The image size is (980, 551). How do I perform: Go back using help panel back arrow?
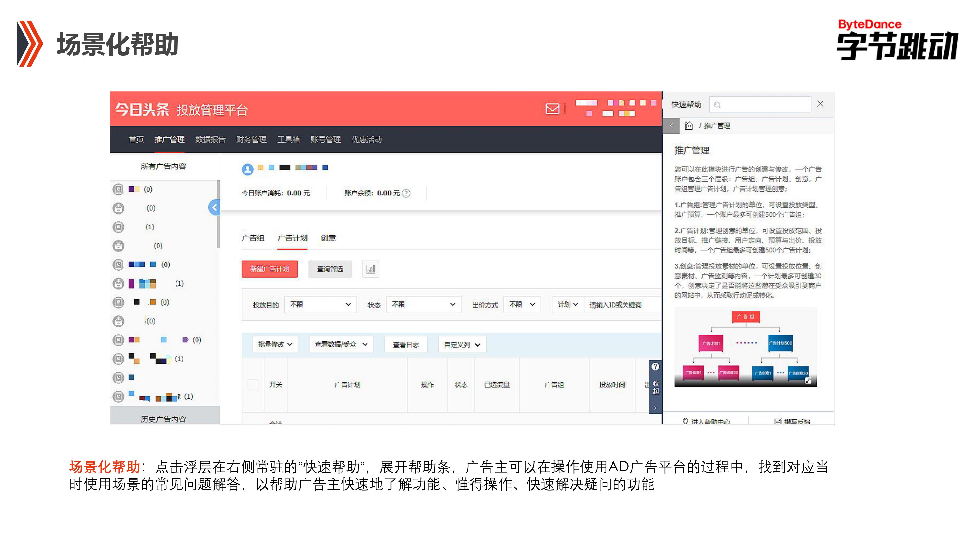coord(672,125)
